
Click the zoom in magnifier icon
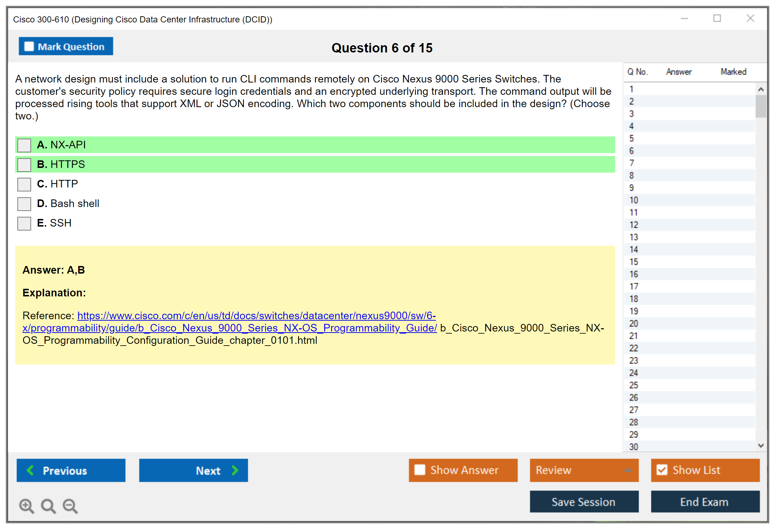(x=26, y=506)
